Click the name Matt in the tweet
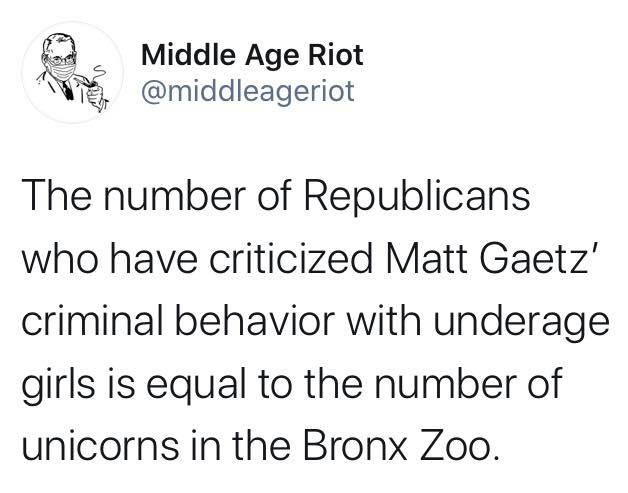 click(x=427, y=259)
